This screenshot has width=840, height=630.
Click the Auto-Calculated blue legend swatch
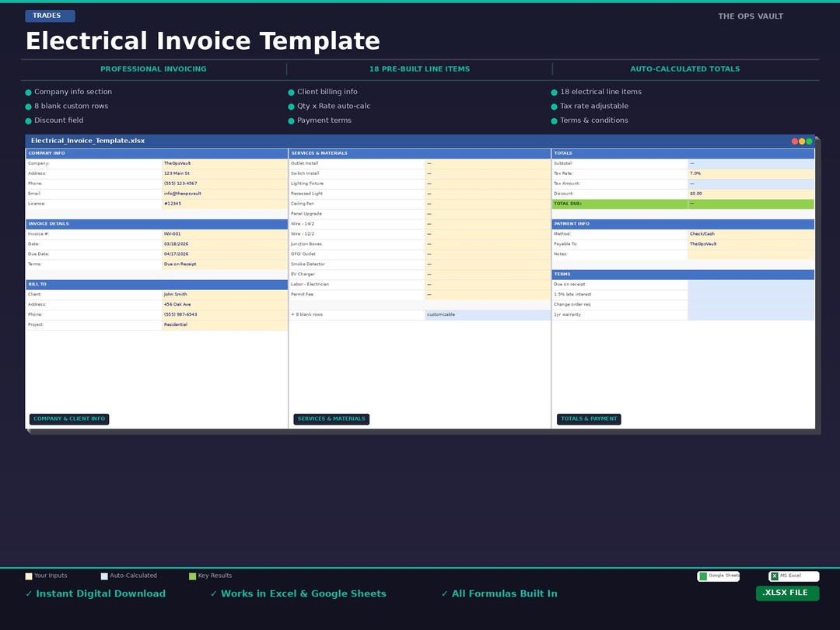[104, 576]
